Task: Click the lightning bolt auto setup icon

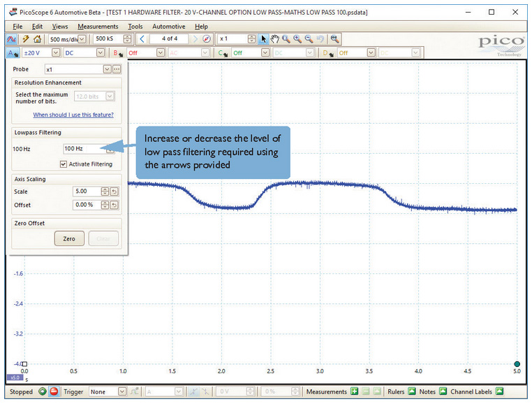Action: coord(26,39)
